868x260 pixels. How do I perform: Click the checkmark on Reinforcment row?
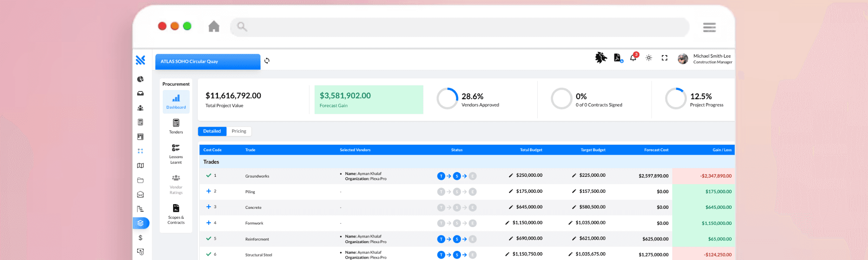click(x=209, y=238)
